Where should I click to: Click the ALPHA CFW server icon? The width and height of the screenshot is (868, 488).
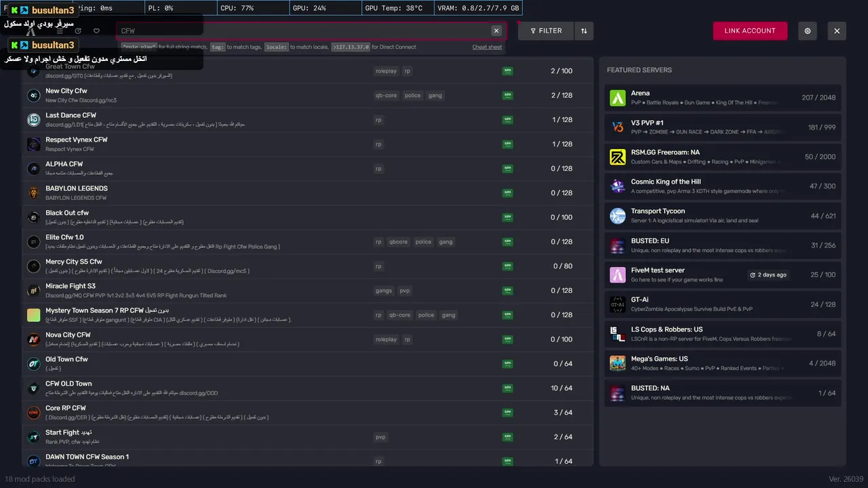point(33,169)
